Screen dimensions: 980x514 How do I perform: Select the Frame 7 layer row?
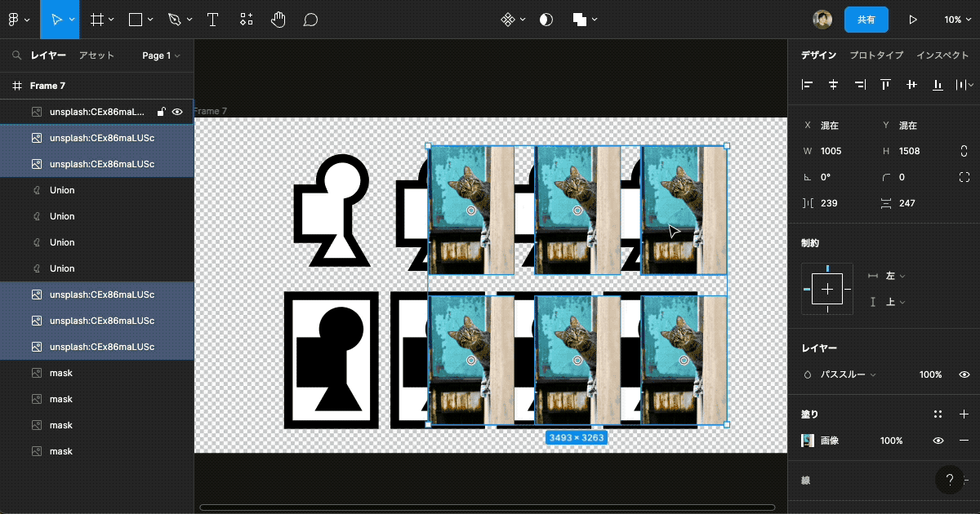[x=96, y=86]
